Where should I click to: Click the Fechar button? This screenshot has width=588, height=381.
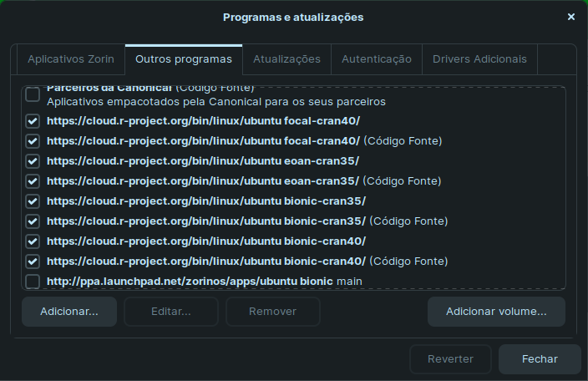coord(540,359)
